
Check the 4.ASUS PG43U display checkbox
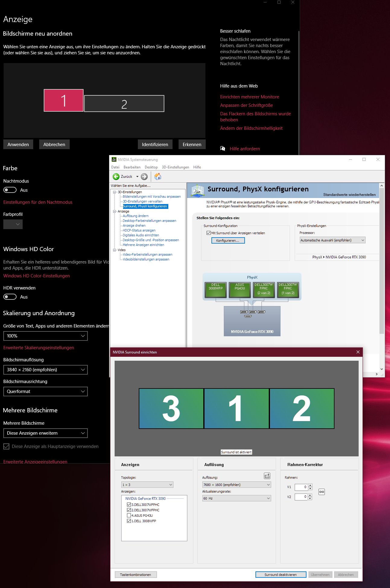(129, 516)
